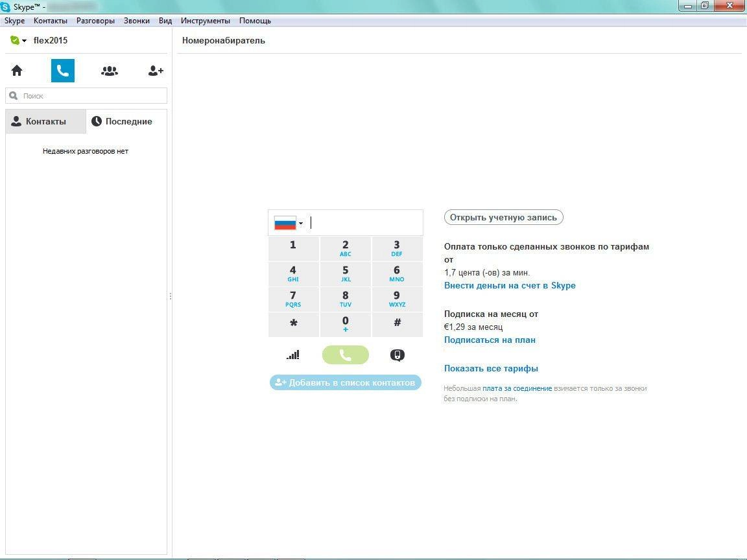Open the Russian flag country selector

(288, 223)
